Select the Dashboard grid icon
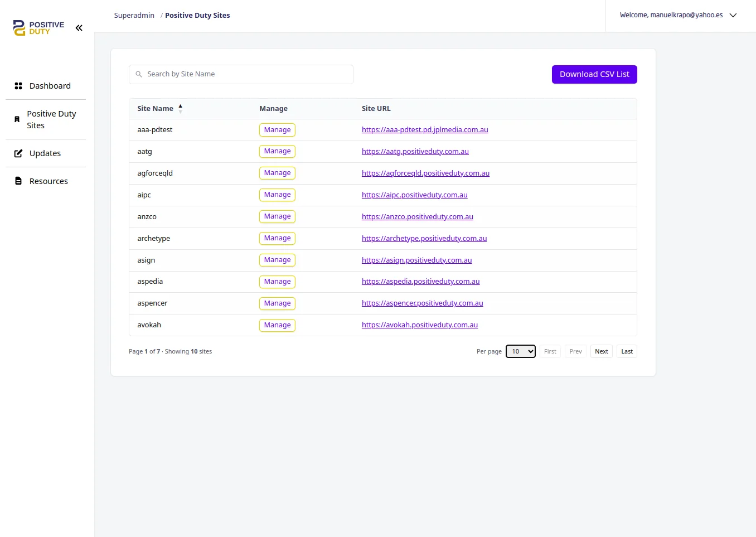 pyautogui.click(x=17, y=85)
